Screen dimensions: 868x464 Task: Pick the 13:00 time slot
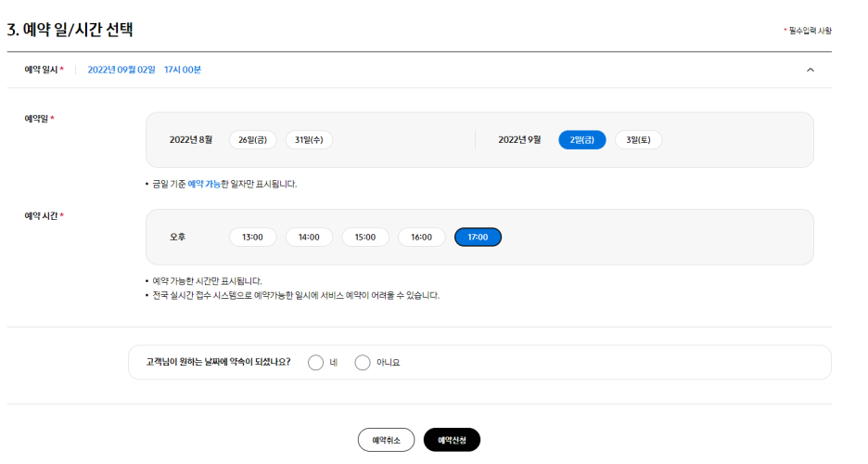coord(253,237)
